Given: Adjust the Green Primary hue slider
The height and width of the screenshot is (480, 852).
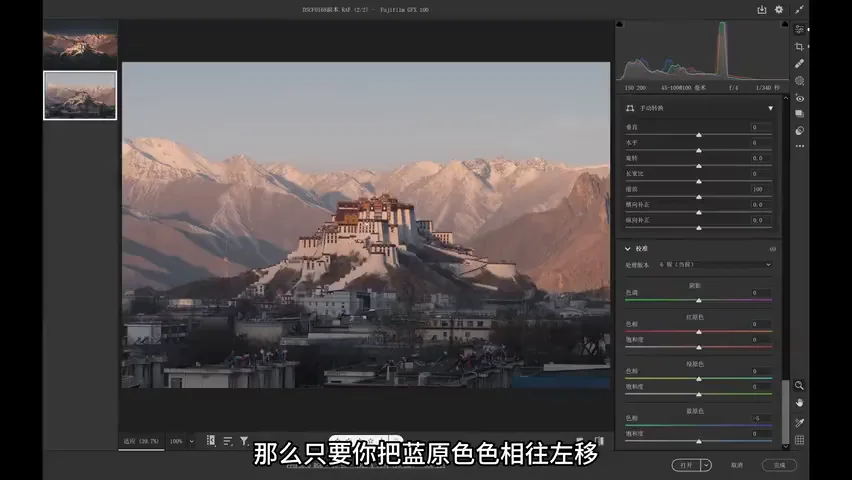Looking at the screenshot, I should click(699, 378).
